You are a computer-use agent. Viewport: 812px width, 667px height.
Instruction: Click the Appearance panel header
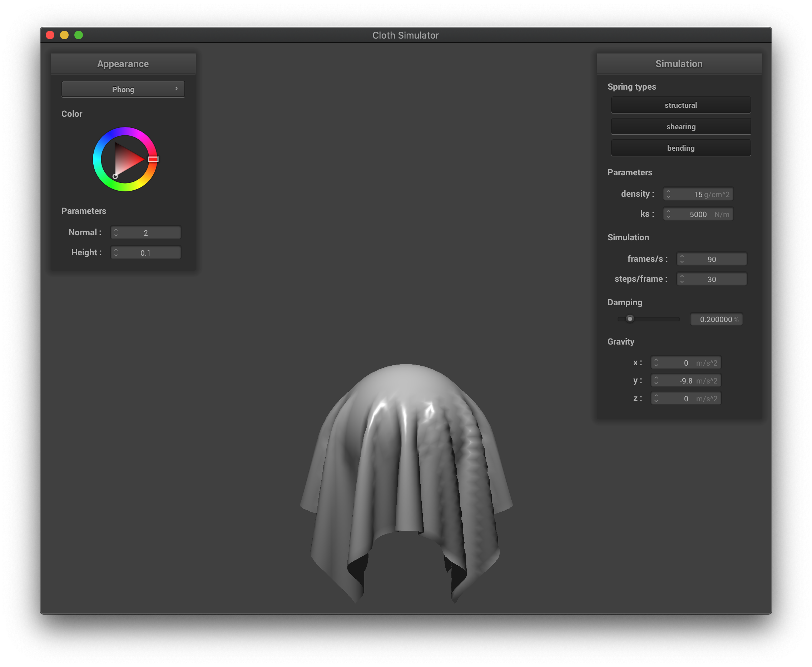pyautogui.click(x=123, y=64)
